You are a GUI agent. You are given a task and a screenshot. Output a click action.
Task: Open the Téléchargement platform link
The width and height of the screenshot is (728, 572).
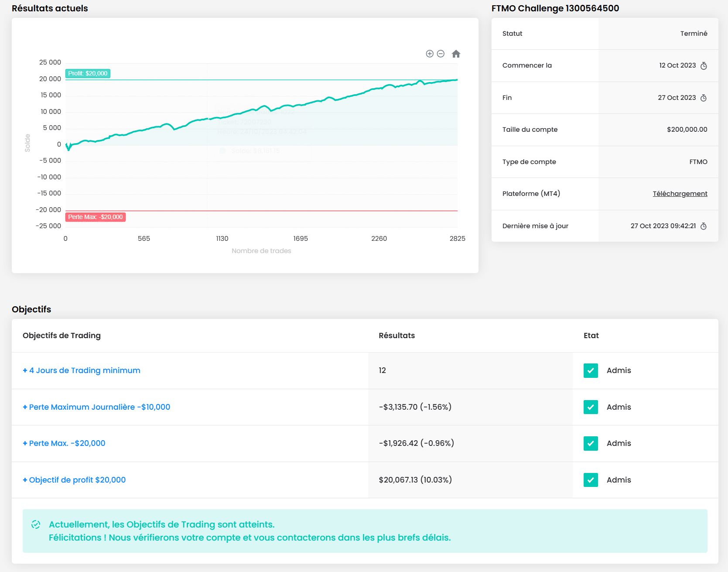(680, 194)
